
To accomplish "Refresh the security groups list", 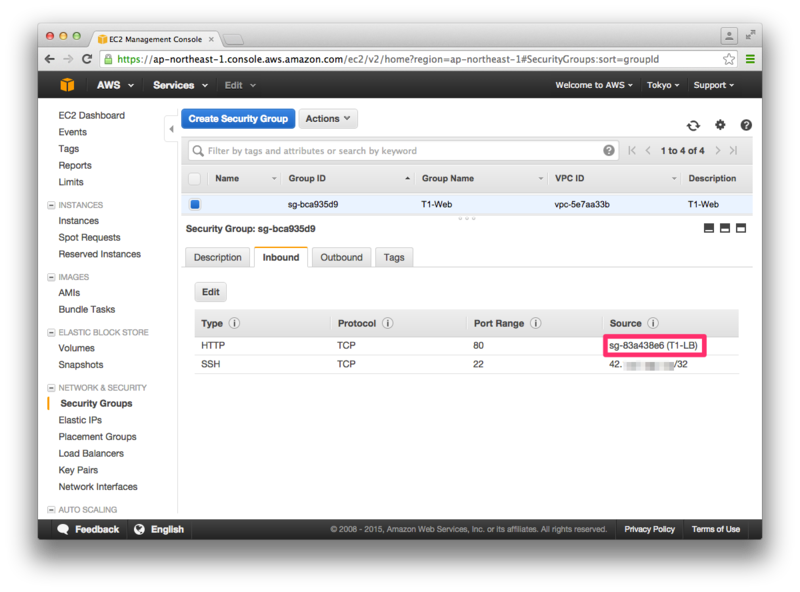I will coord(693,125).
